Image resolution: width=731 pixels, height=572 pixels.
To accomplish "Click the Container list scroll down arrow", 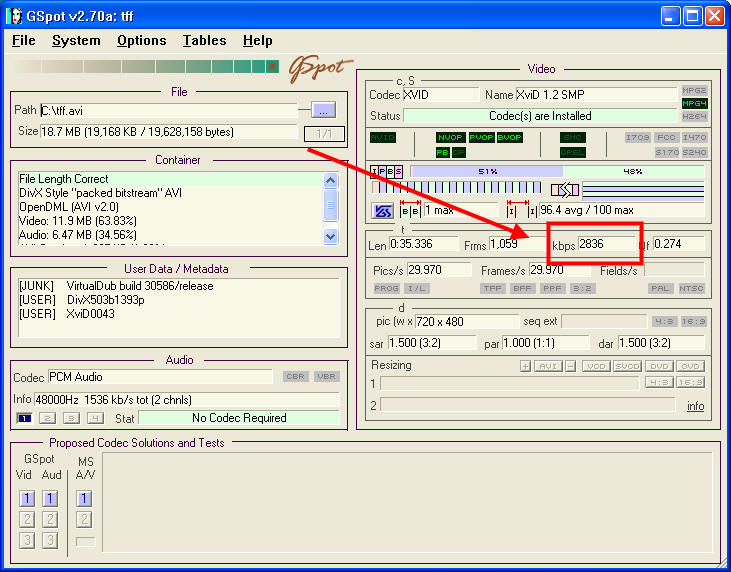I will [331, 236].
